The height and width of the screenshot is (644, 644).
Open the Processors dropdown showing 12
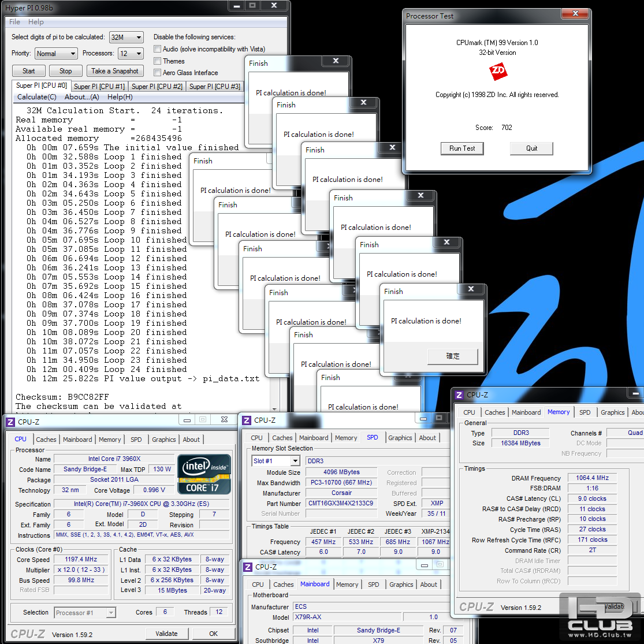point(131,53)
